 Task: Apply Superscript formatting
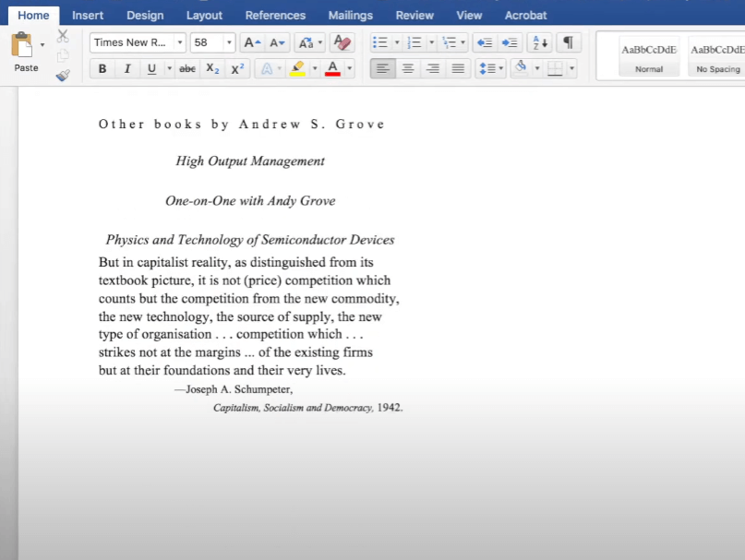coord(236,67)
